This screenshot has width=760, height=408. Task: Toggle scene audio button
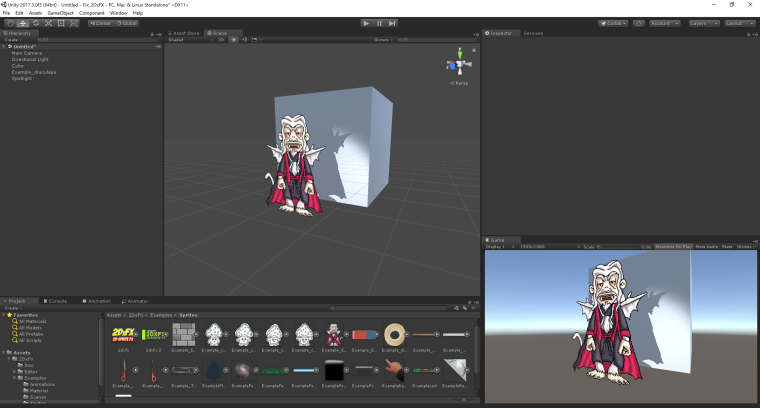tap(244, 40)
